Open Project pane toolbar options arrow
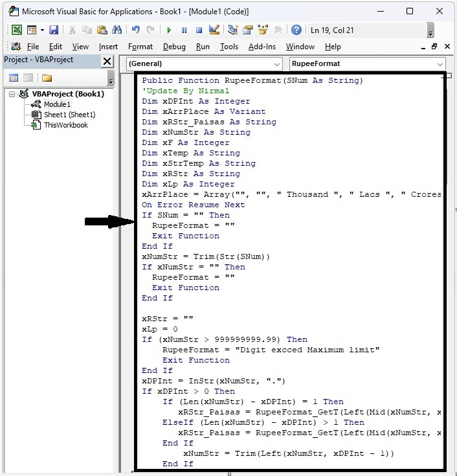457x476 pixels. [x=111, y=78]
